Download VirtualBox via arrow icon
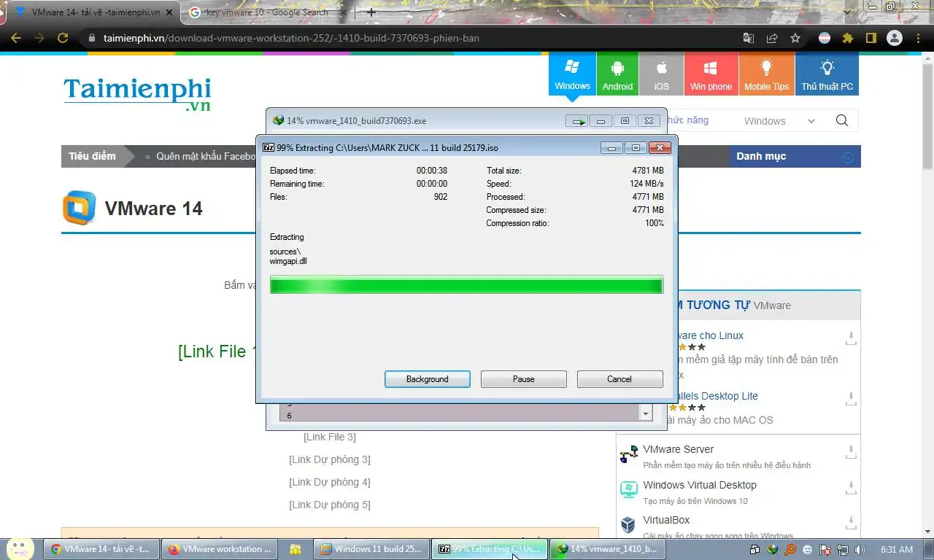The image size is (934, 560). click(x=851, y=522)
